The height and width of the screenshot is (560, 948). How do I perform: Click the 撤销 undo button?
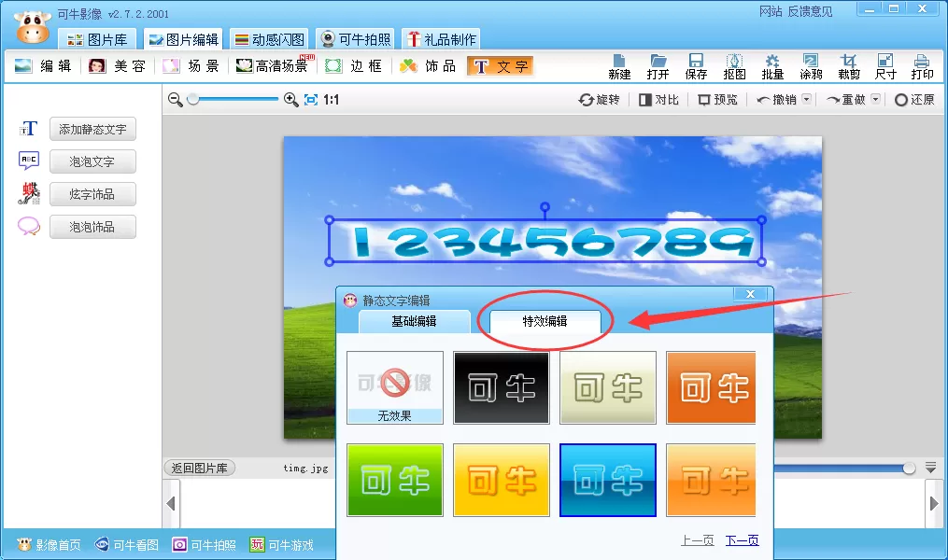(x=777, y=100)
